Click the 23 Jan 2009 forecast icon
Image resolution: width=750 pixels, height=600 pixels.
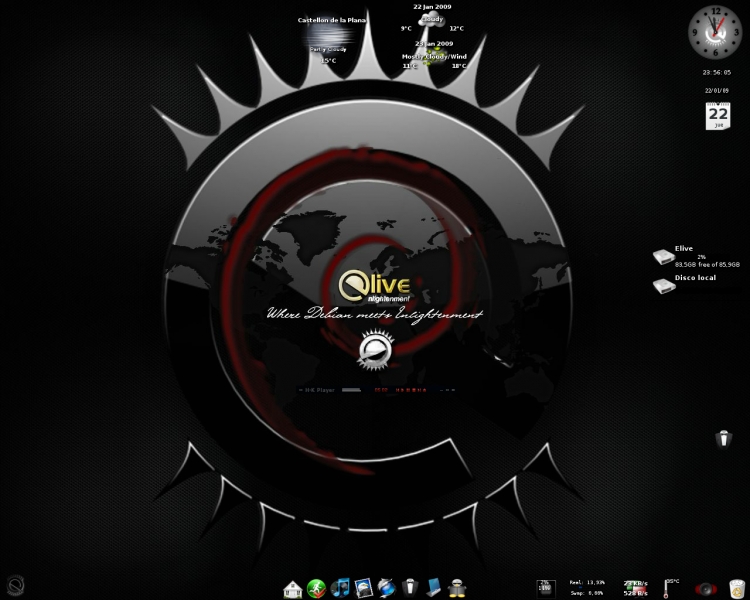coord(434,56)
